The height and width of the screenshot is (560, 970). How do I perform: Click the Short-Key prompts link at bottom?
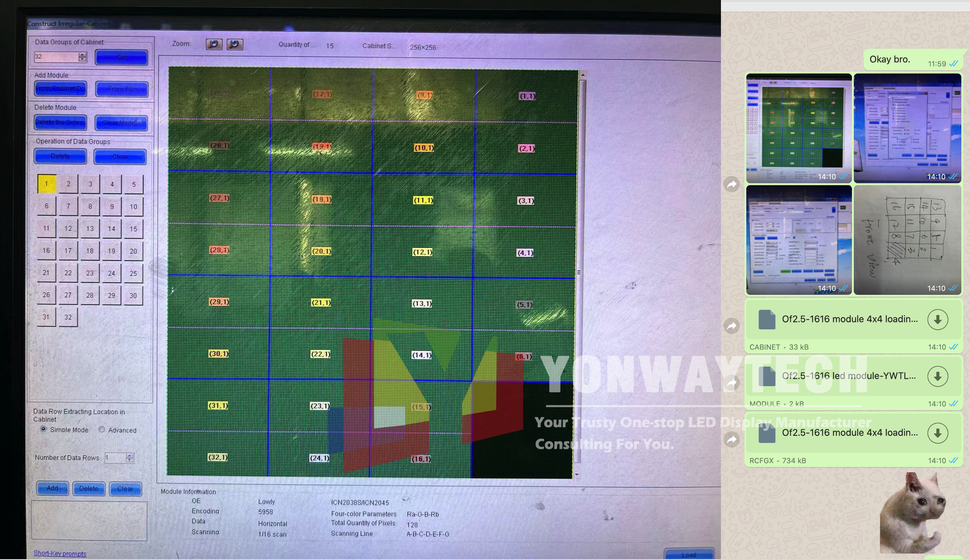[x=59, y=553]
